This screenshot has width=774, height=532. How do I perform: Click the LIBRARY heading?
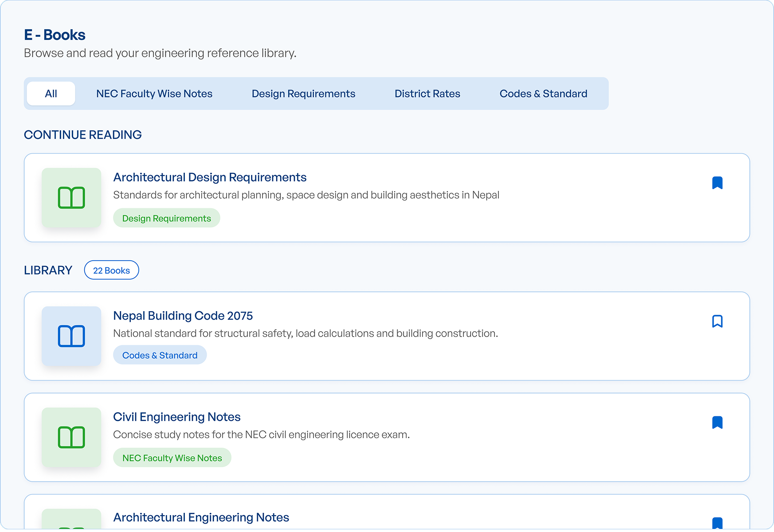[48, 270]
